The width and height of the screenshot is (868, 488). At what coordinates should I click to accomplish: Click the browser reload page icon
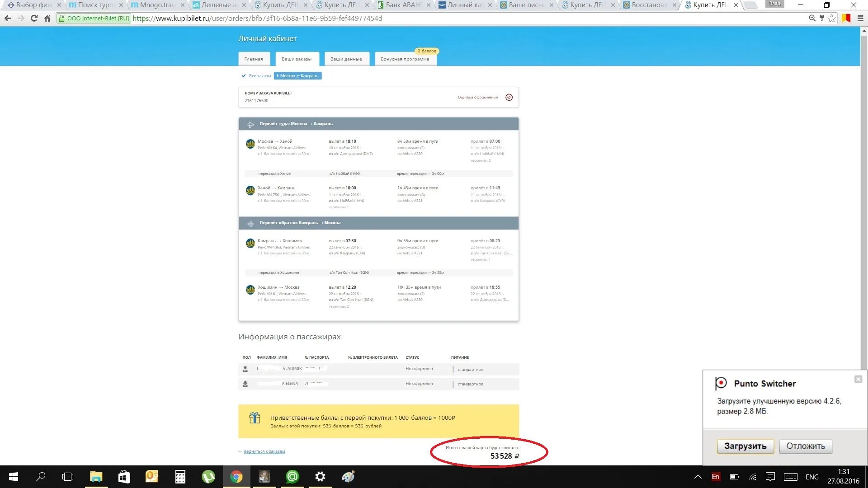pyautogui.click(x=34, y=19)
